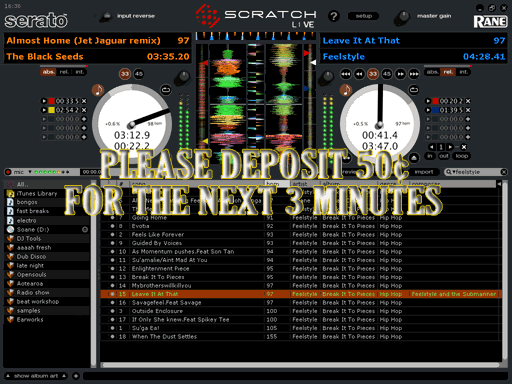The image size is (512, 384).
Task: Click the right deck rewind icon
Action: [x=346, y=74]
